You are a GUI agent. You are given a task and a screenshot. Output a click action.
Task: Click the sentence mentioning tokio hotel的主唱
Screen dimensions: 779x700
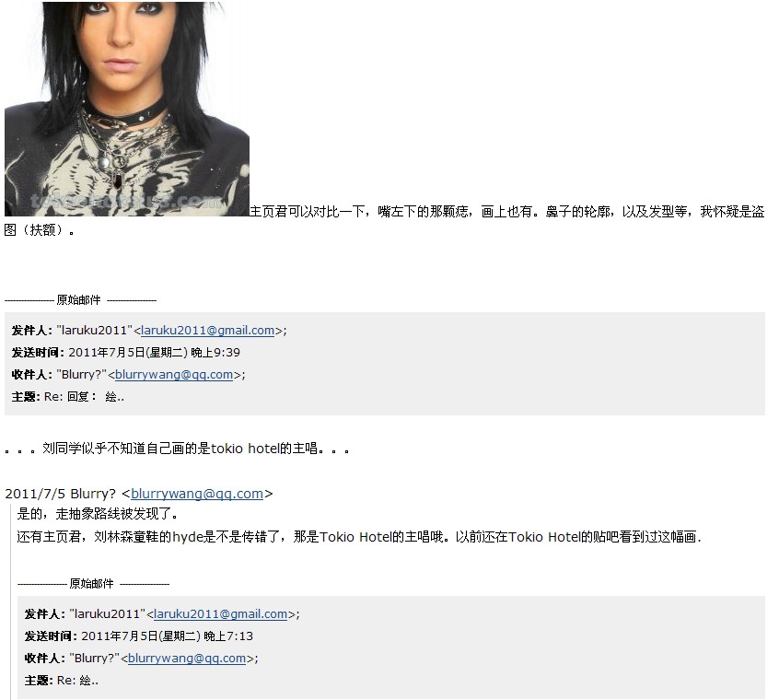(x=177, y=449)
